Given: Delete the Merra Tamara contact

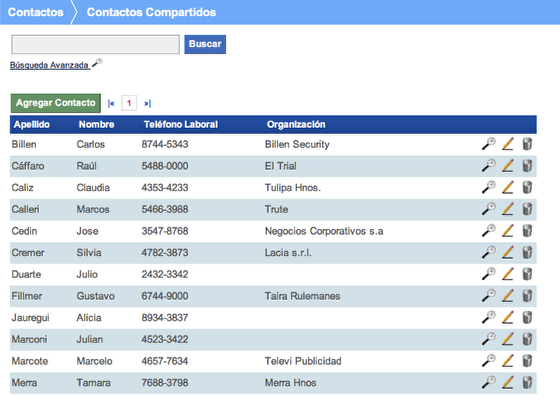Looking at the screenshot, I should pos(527,382).
